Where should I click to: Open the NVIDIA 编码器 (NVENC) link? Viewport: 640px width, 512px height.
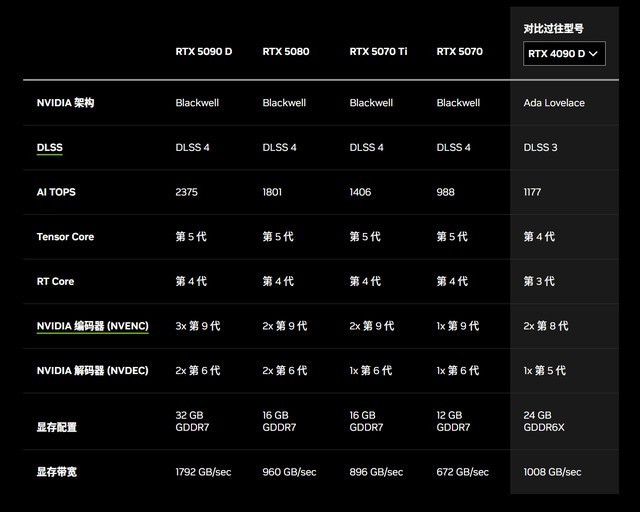(x=93, y=326)
